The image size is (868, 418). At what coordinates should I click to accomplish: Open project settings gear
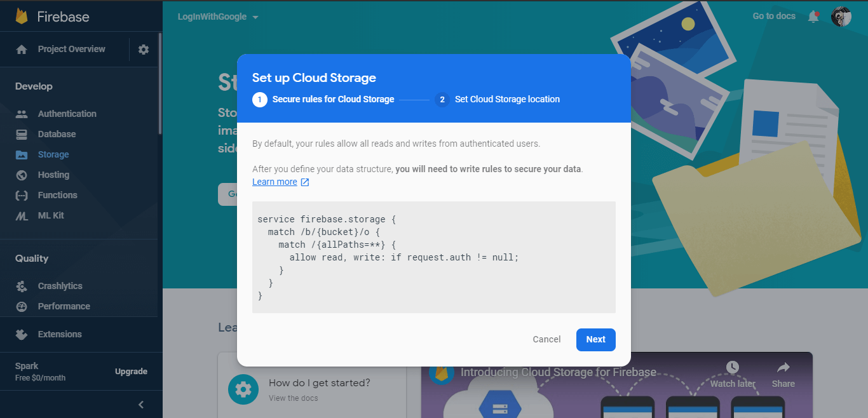pos(144,49)
